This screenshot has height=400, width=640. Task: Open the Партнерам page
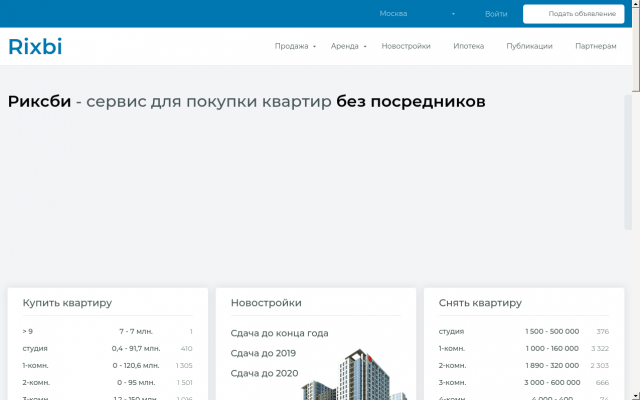[596, 46]
